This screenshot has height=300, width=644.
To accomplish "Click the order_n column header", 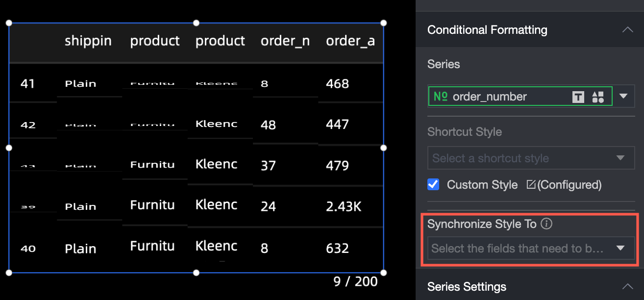I will [x=285, y=41].
